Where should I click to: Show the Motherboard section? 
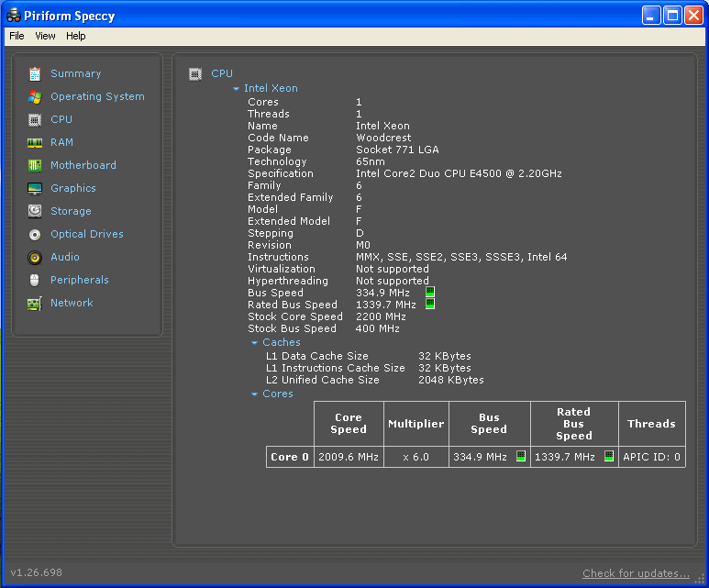pyautogui.click(x=83, y=165)
